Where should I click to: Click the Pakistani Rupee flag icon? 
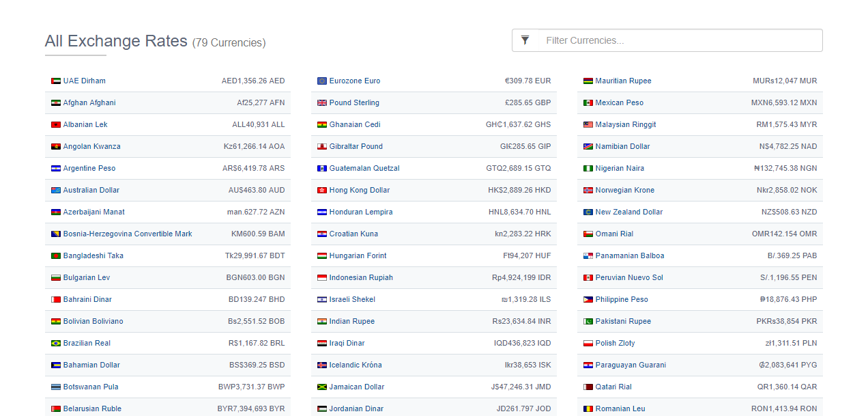pos(588,322)
